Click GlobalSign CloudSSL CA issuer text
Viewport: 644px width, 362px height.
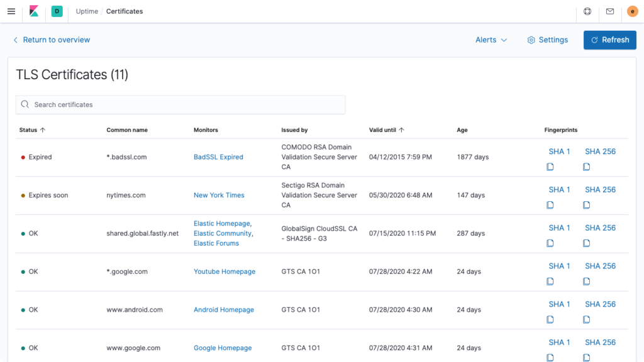[319, 233]
